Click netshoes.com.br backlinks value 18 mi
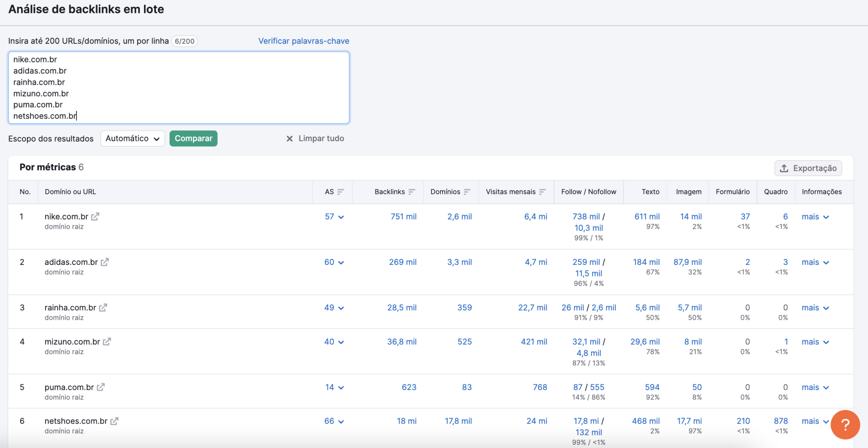 coord(406,421)
